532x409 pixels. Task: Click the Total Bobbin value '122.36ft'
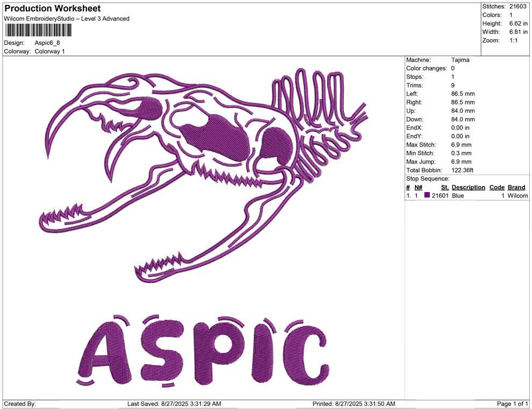462,170
